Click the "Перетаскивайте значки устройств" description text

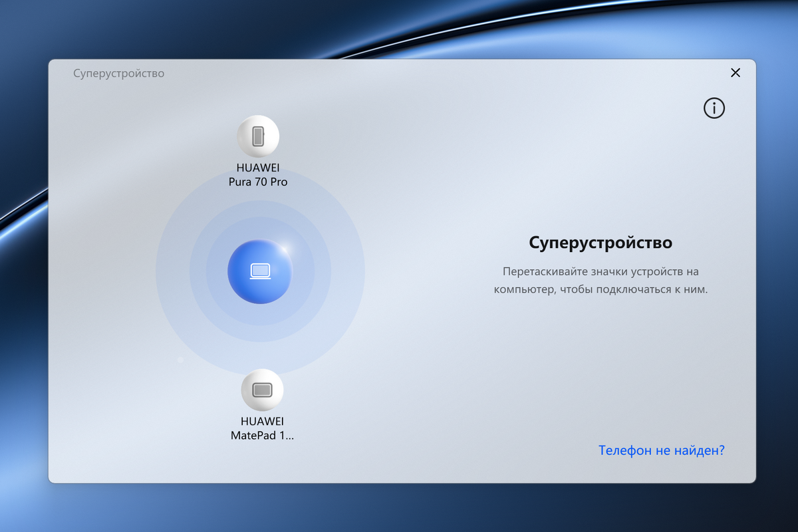pos(600,281)
